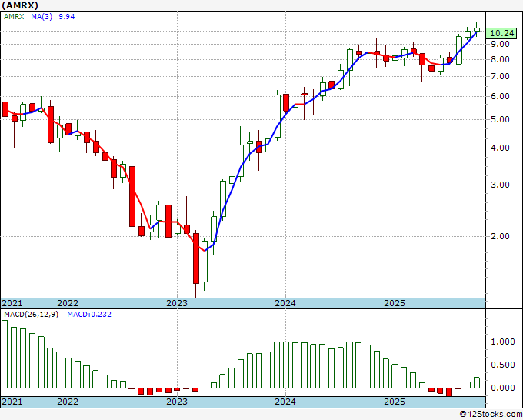
Task: Click the 2.00 price axis label
Action: click(501, 236)
